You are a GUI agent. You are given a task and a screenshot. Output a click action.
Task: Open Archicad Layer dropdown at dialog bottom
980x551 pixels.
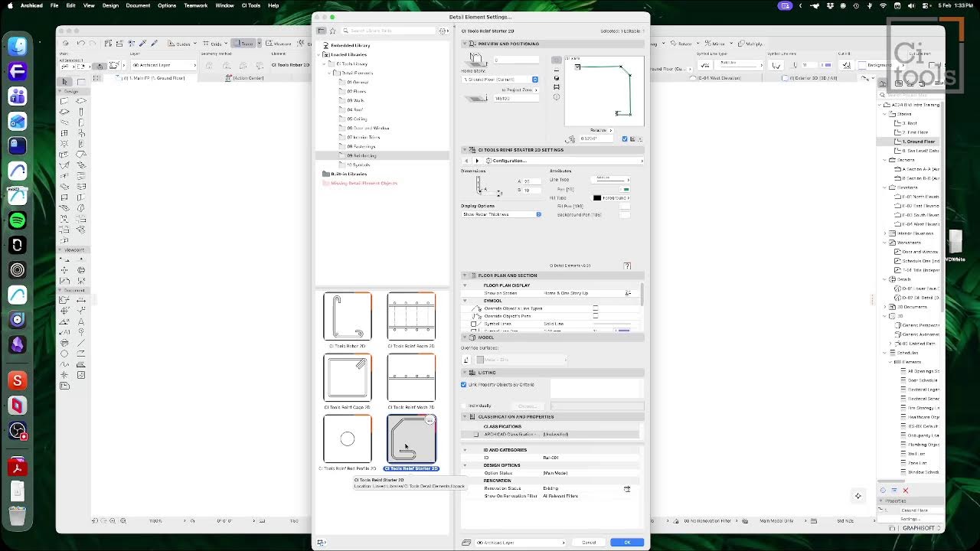pos(521,543)
